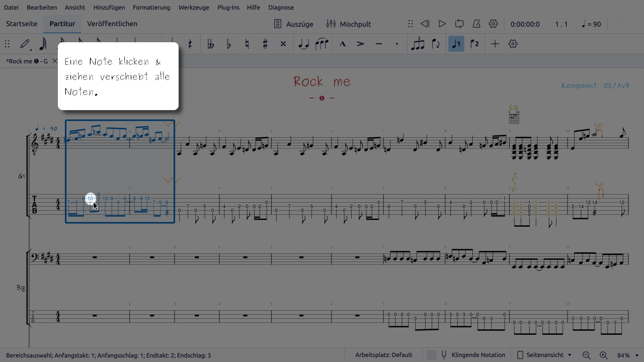Insert a tuplet with the toolbar icon

tap(418, 44)
